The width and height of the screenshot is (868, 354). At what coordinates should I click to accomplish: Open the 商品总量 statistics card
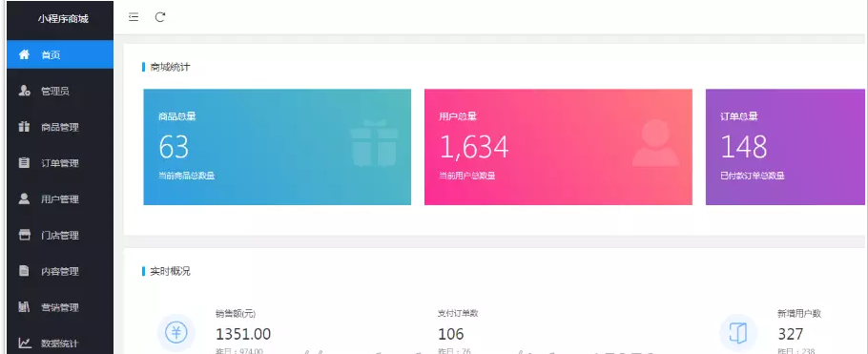(x=277, y=147)
